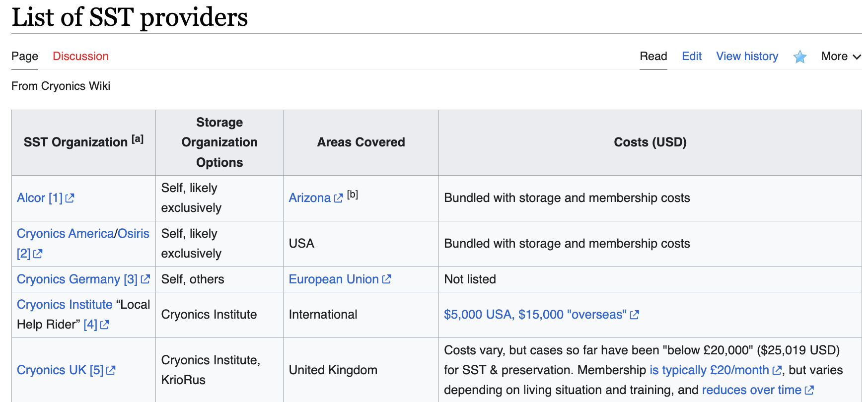
Task: Click the 'Cryonics Institute, KrioRus' cell
Action: click(219, 370)
